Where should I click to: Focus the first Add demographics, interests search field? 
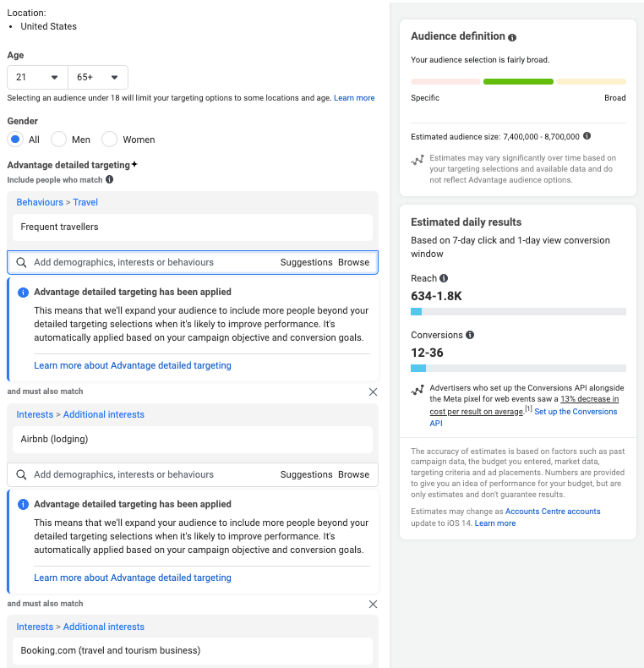tap(152, 262)
